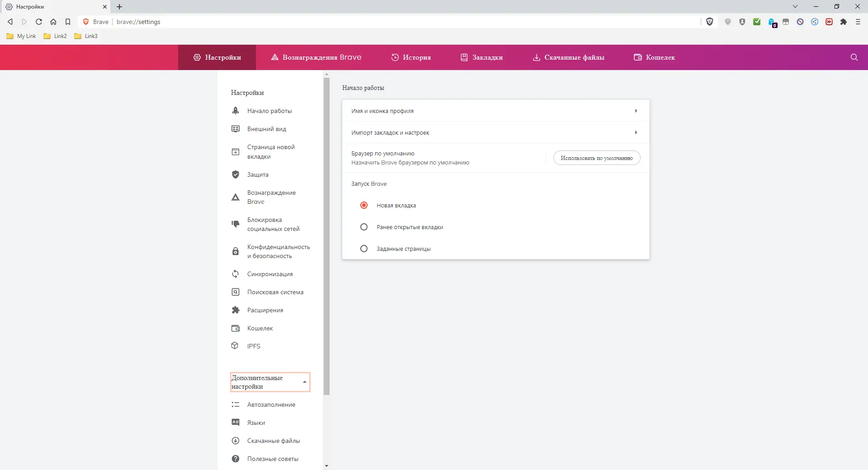Click the search magnifier in the settings header
Image resolution: width=868 pixels, height=470 pixels.
click(854, 57)
